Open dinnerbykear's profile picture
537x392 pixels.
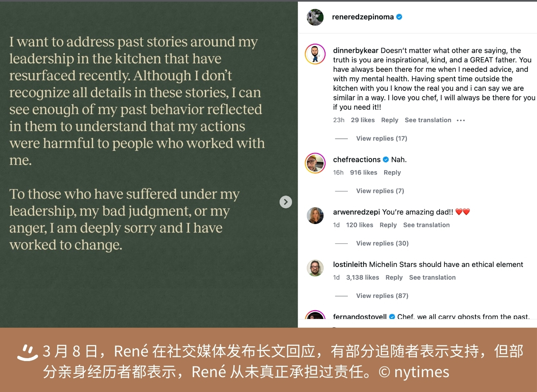point(315,54)
